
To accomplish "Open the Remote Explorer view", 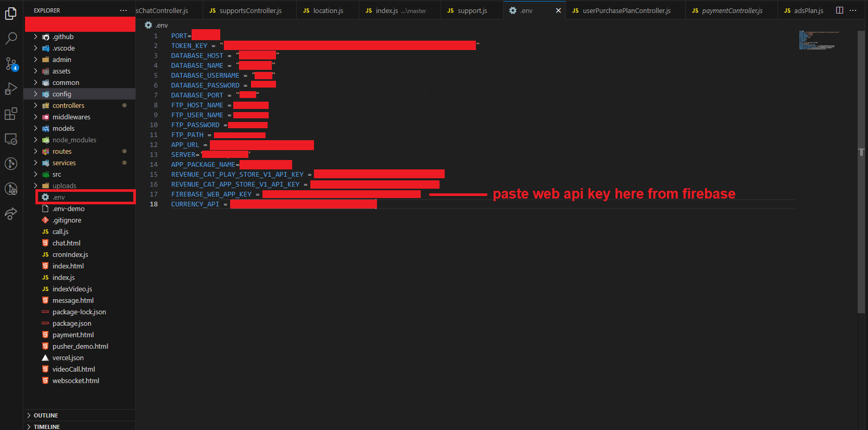I will point(11,139).
